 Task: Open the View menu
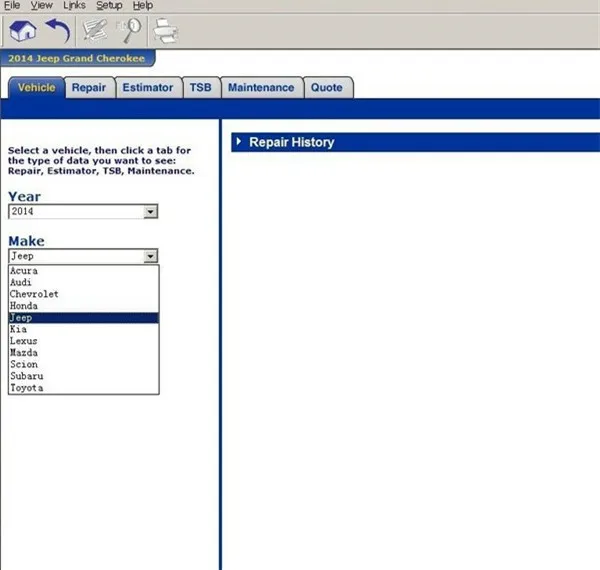click(x=41, y=5)
